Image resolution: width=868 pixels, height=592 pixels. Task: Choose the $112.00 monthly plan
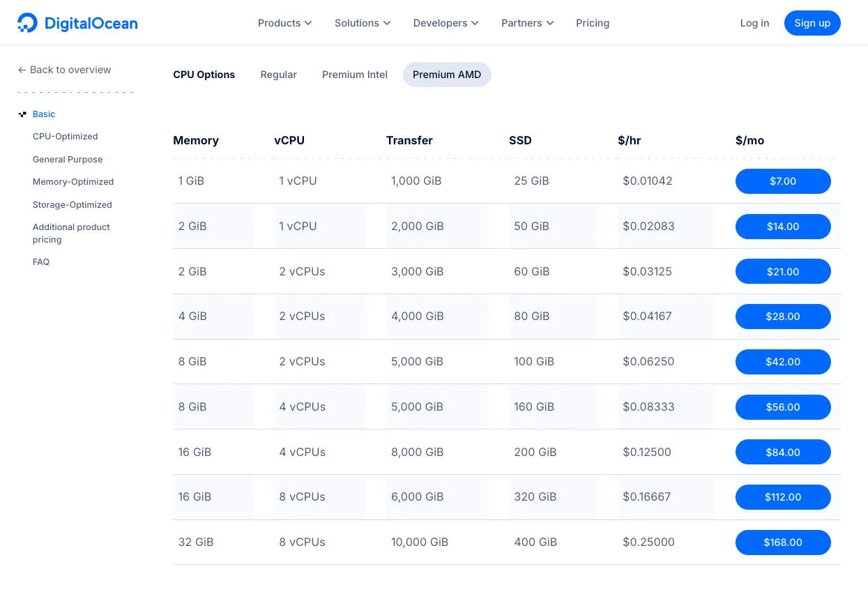[x=783, y=497]
